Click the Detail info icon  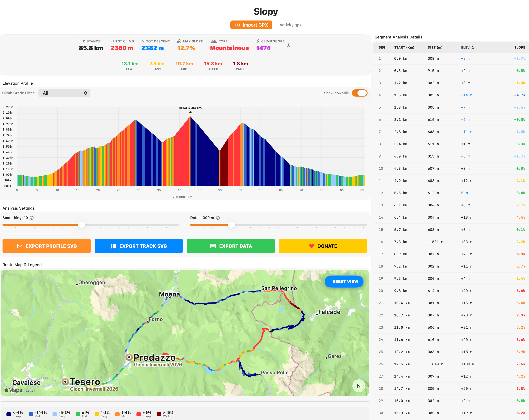click(218, 218)
